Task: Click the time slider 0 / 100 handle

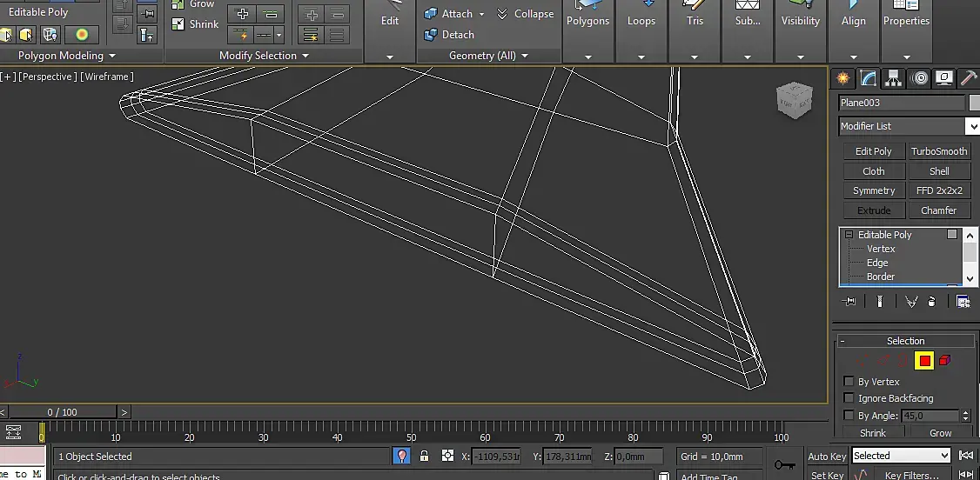Action: [x=63, y=412]
